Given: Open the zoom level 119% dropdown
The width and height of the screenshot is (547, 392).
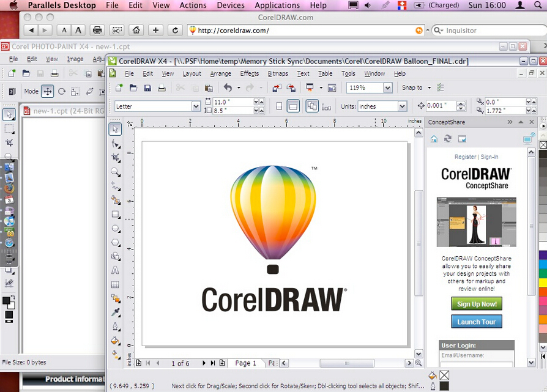Looking at the screenshot, I should point(387,88).
